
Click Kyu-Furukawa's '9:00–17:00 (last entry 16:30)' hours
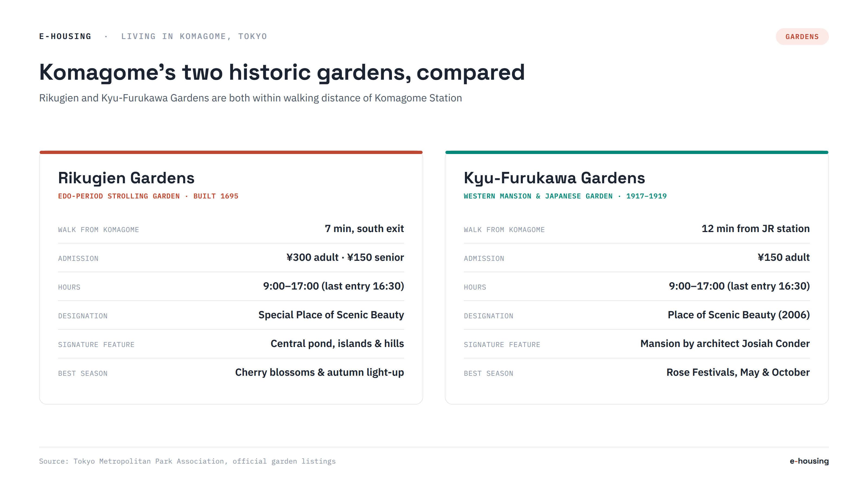tap(739, 286)
